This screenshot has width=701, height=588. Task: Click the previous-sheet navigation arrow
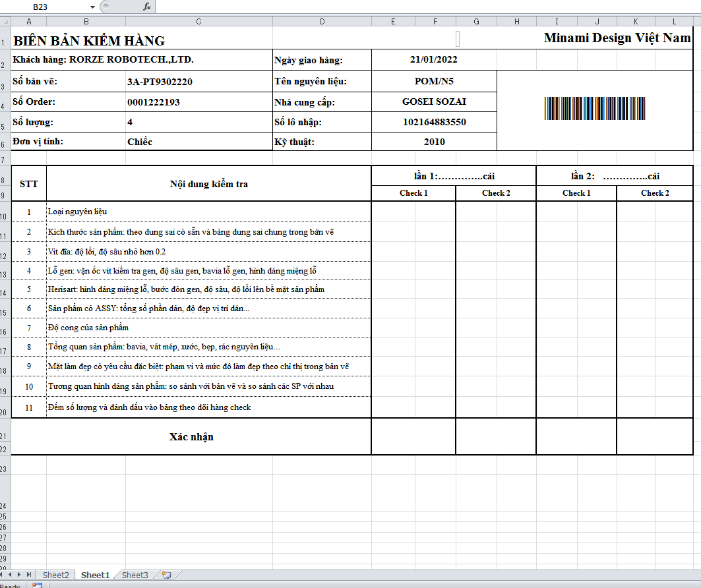click(11, 575)
